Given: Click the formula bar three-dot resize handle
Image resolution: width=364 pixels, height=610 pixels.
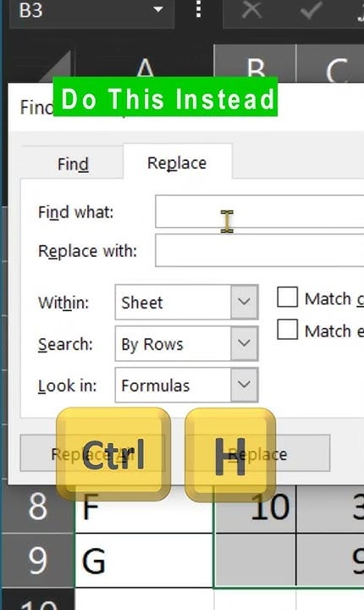Looking at the screenshot, I should pyautogui.click(x=199, y=9).
